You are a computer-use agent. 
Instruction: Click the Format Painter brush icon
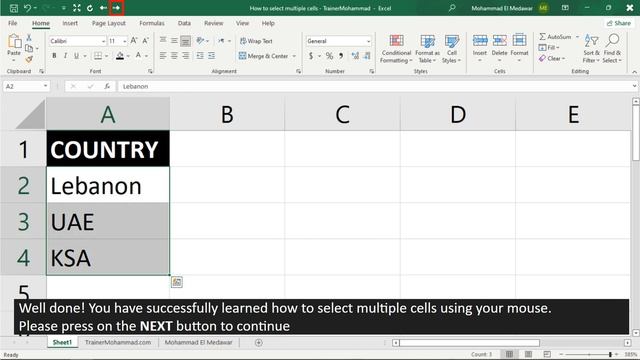point(29,59)
